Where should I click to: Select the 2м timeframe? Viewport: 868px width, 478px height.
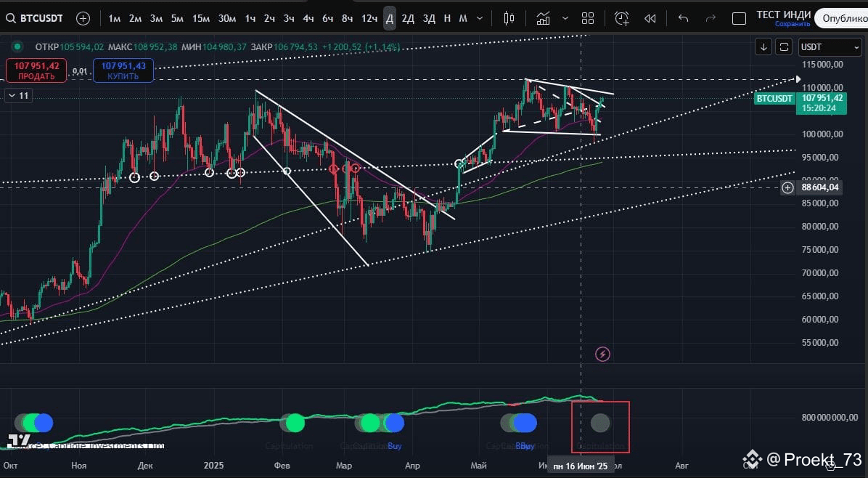point(135,19)
